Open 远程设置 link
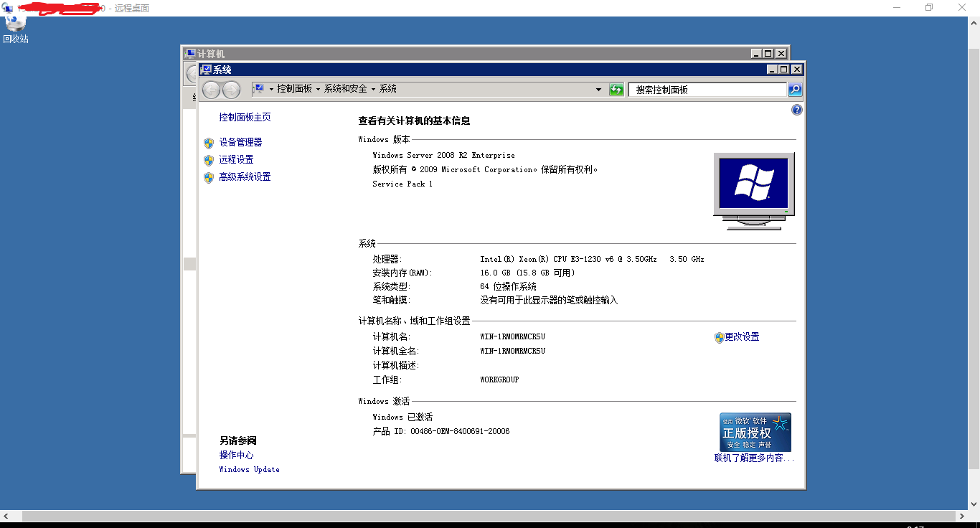The width and height of the screenshot is (980, 528). (236, 160)
